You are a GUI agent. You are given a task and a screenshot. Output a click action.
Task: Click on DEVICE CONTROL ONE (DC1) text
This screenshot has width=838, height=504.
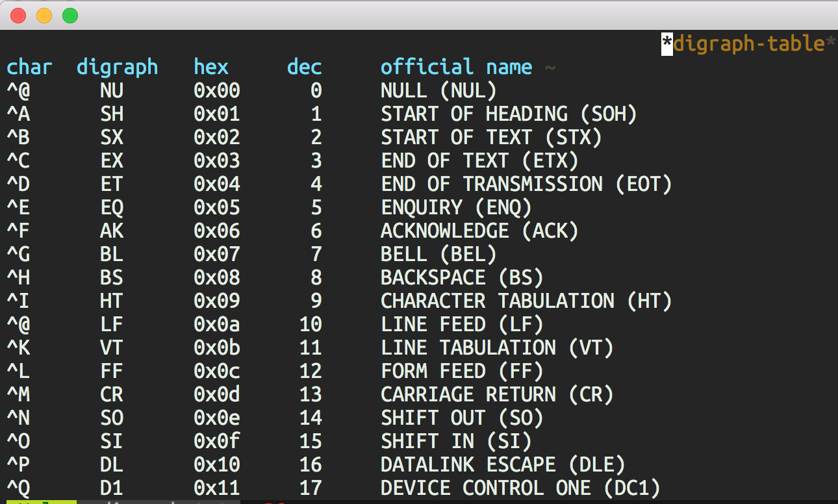tap(520, 488)
